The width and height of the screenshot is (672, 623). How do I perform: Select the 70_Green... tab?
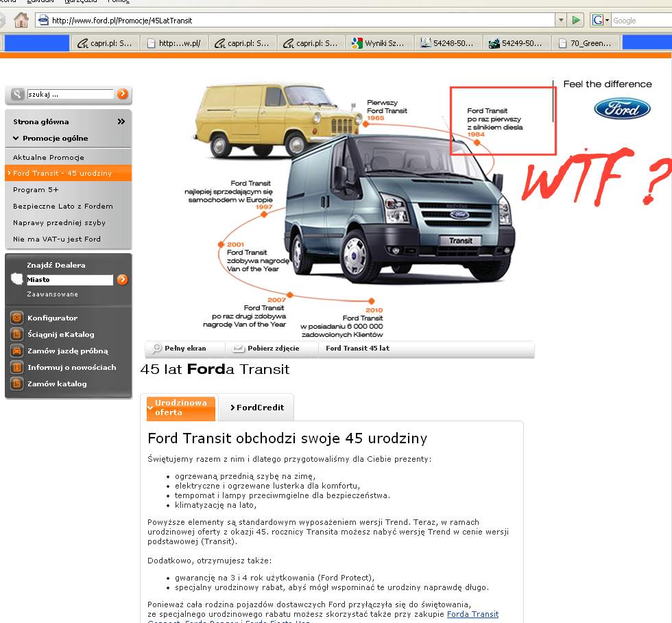pyautogui.click(x=585, y=43)
